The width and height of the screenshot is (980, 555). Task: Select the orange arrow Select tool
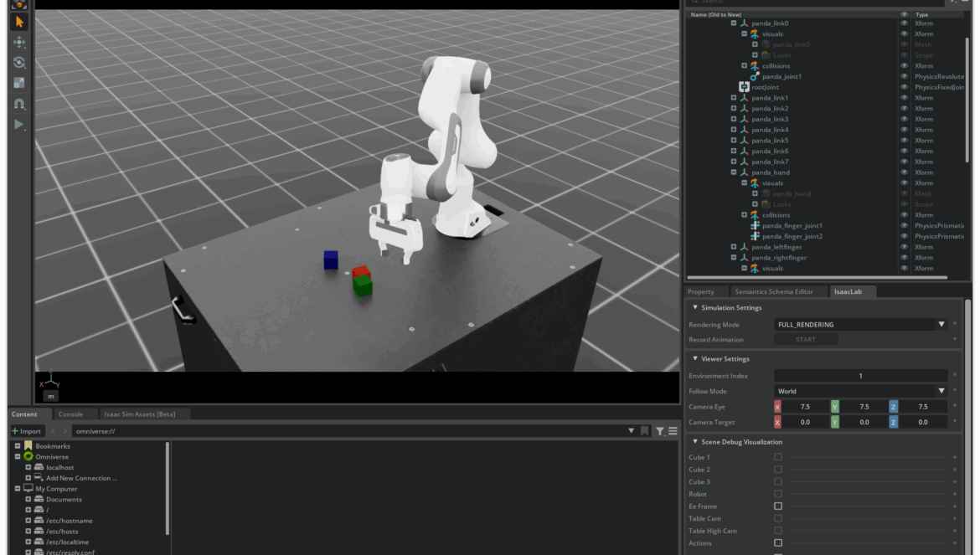click(19, 22)
